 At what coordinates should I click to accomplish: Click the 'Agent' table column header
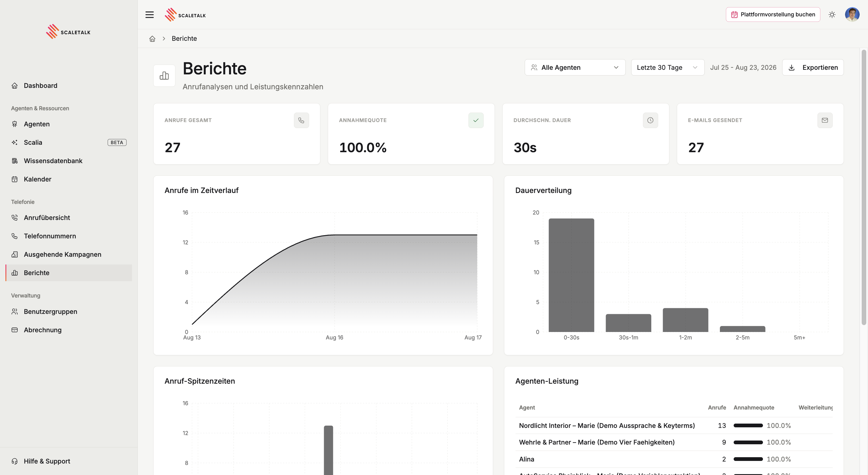527,408
